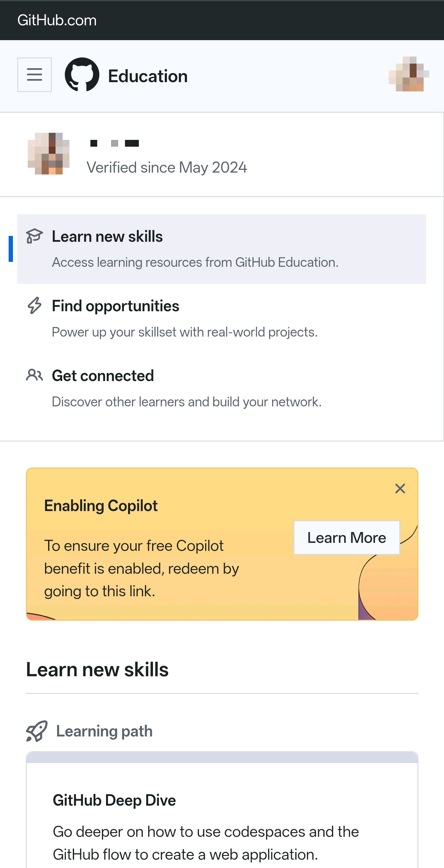444x868 pixels.
Task: Click the people icon for Get connected
Action: click(34, 375)
